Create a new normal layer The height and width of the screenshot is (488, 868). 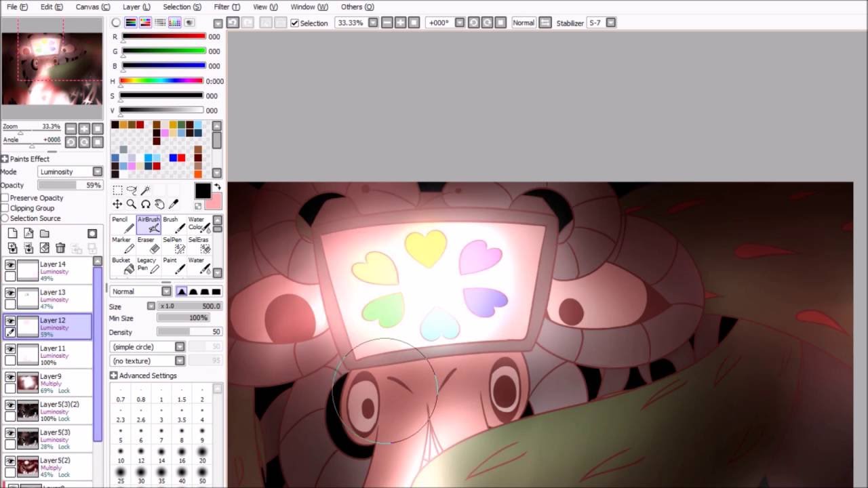[12, 233]
